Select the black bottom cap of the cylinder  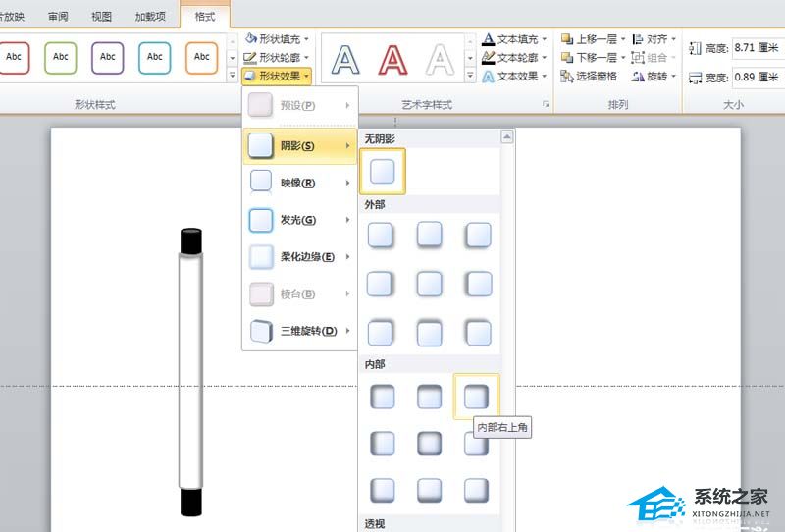[190, 502]
